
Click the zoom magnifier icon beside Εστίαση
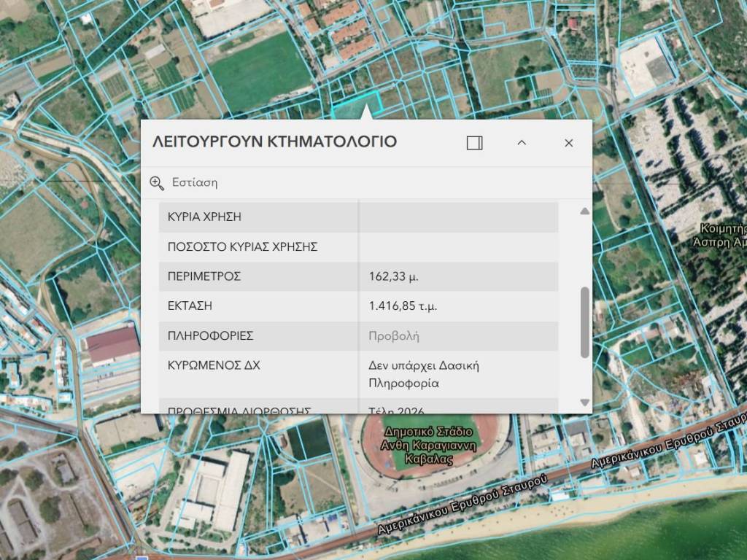[x=157, y=182]
